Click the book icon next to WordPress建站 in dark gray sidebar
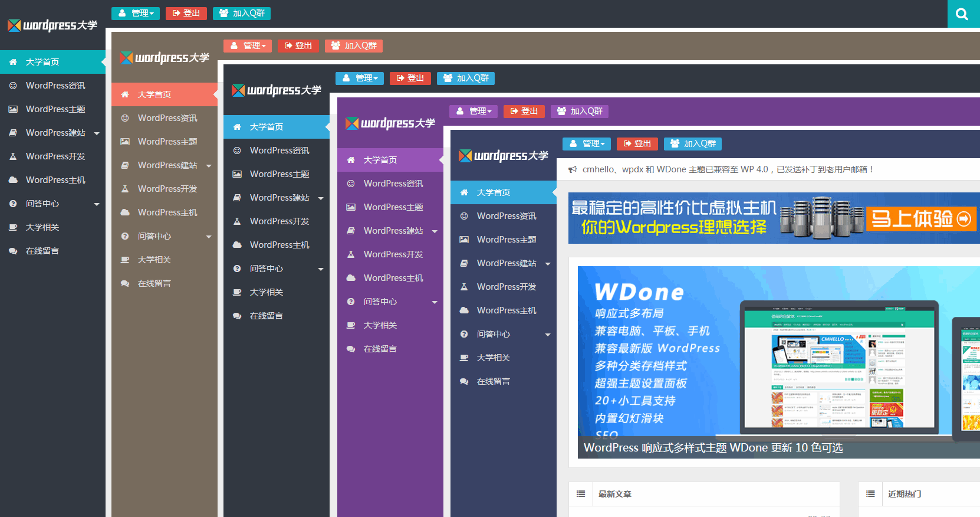The image size is (980, 517). (x=13, y=133)
